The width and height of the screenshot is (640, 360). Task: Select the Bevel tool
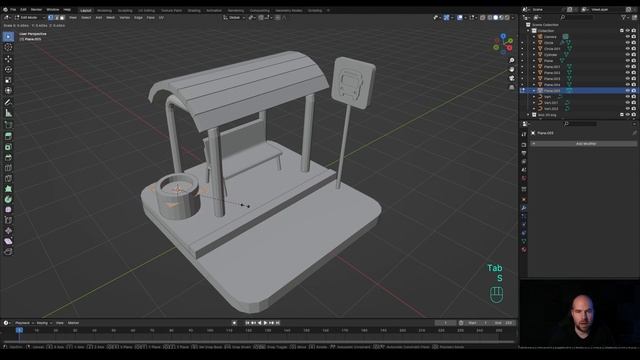pyautogui.click(x=8, y=157)
